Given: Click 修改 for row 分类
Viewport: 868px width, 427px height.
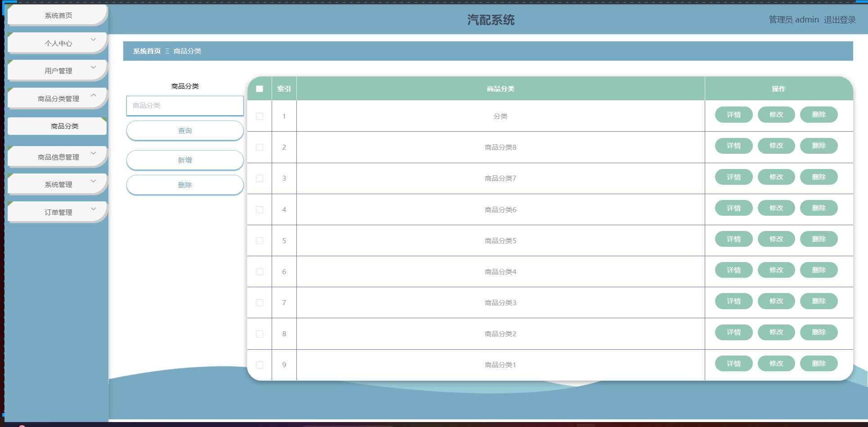Looking at the screenshot, I should tap(776, 115).
